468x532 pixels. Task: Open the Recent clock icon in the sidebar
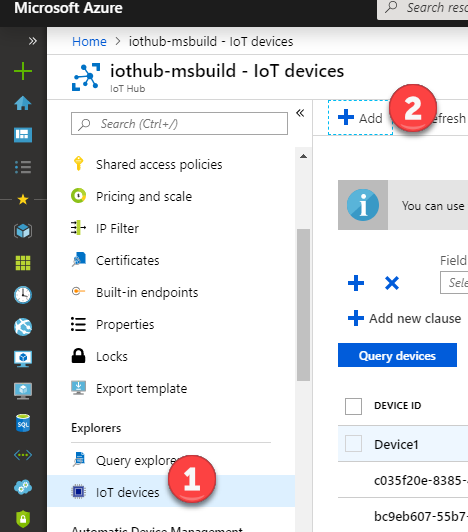[x=23, y=295]
